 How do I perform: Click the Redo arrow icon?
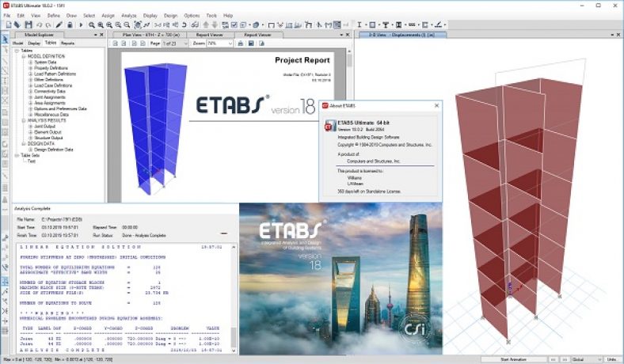[48, 25]
